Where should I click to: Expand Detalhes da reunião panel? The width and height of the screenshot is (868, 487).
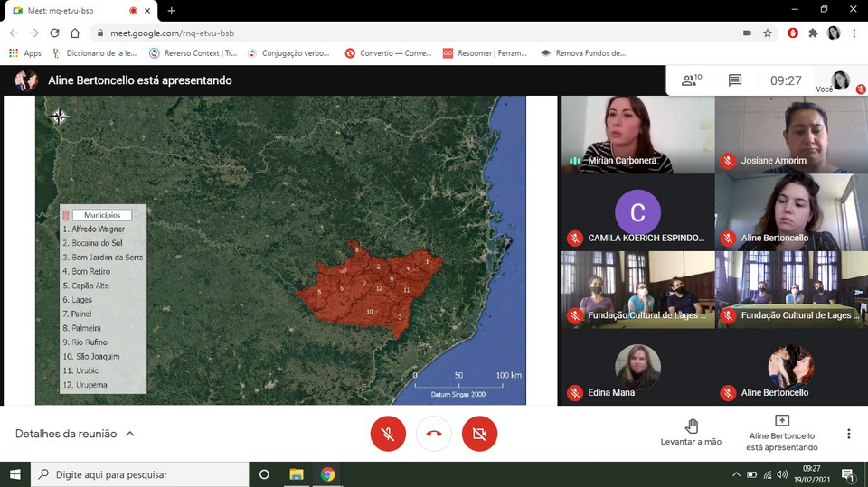[75, 434]
